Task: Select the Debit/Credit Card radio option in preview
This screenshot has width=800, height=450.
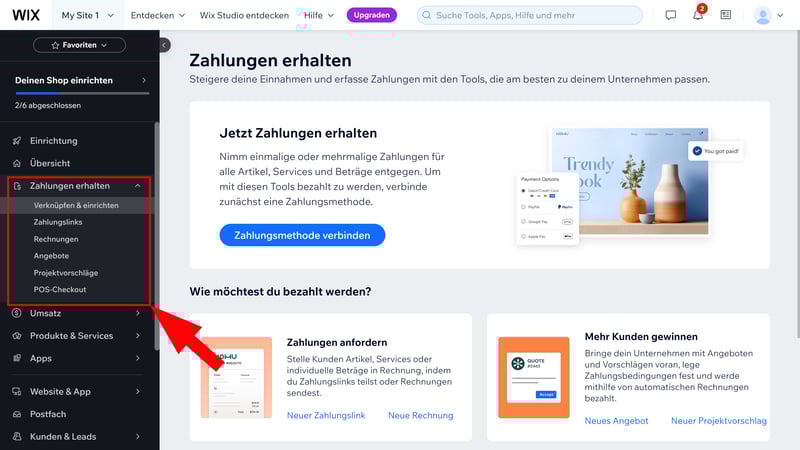Action: coord(523,190)
